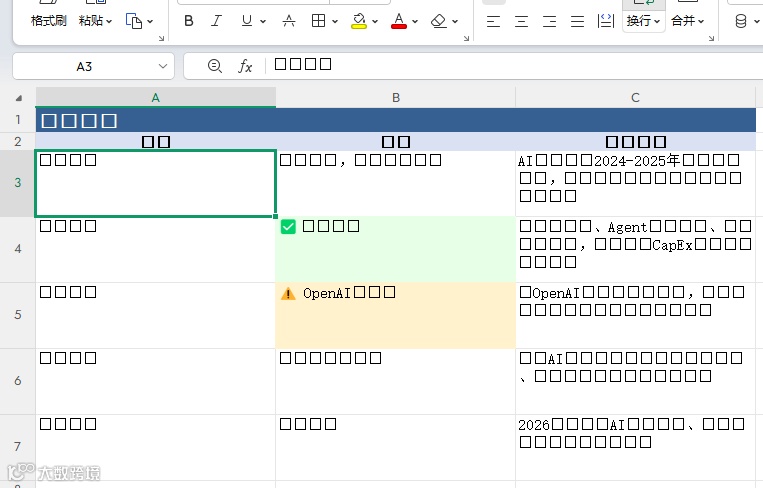Viewport: 763px width, 488px height.
Task: Open the Underline style dropdown
Action: click(x=263, y=21)
